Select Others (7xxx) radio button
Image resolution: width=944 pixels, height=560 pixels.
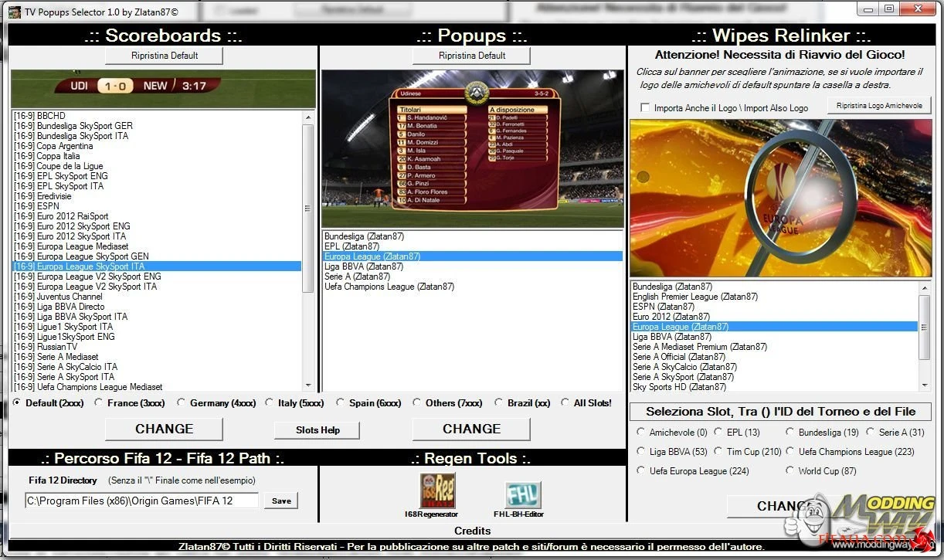pos(417,402)
